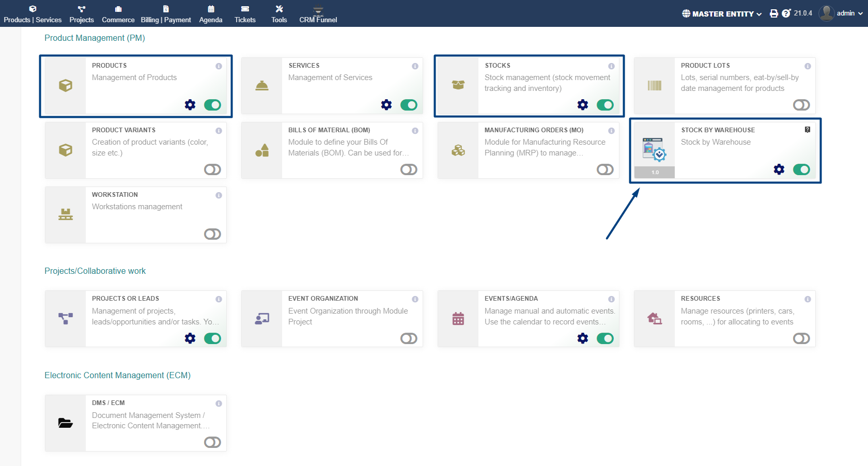Open the Projects top menu item
This screenshot has width=868, height=466.
[82, 14]
